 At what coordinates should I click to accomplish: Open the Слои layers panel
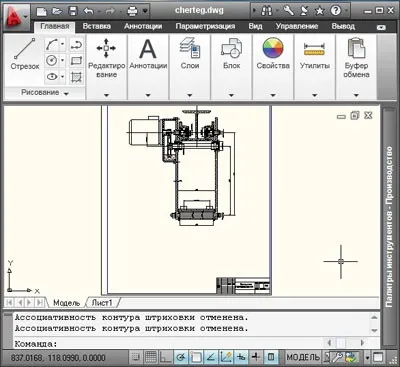coord(190,48)
